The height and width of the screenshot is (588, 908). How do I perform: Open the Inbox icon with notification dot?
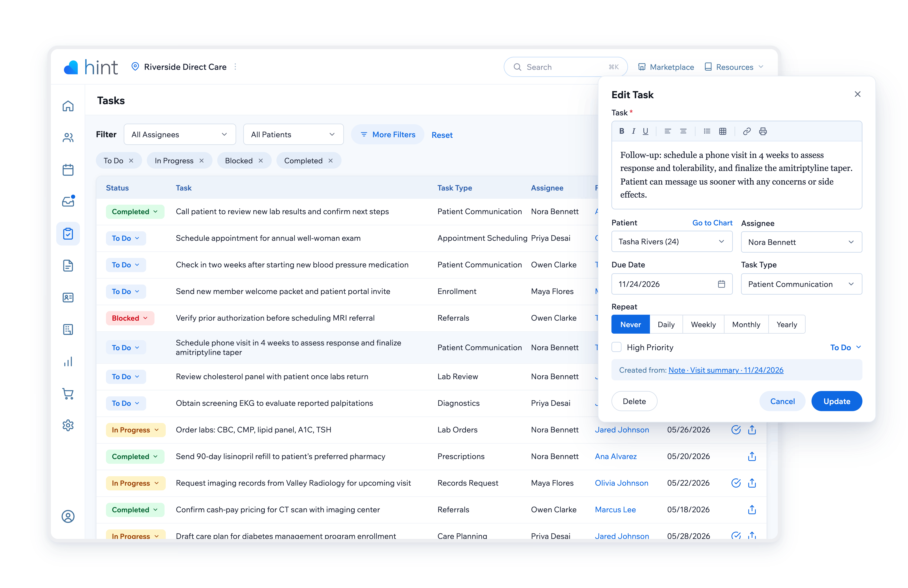(68, 201)
